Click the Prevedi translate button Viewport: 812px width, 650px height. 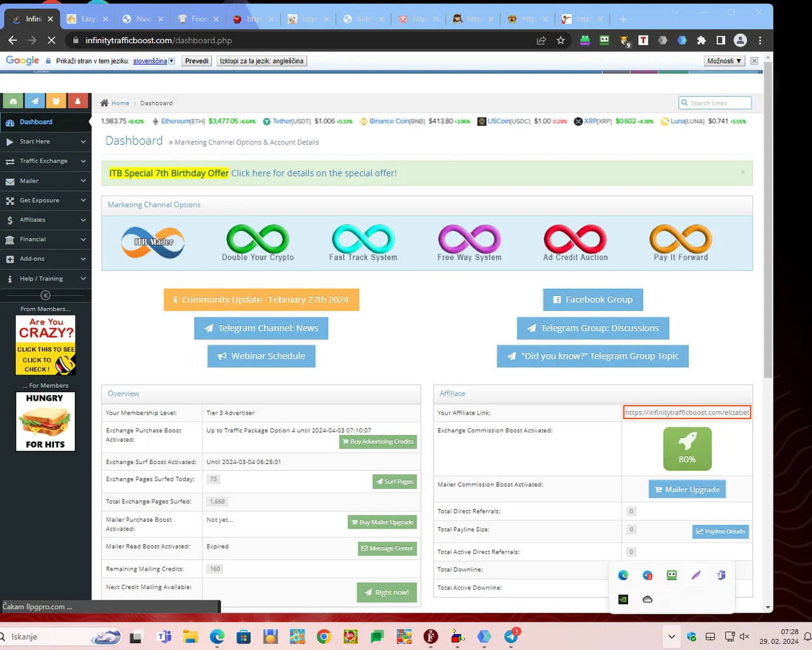[x=197, y=61]
